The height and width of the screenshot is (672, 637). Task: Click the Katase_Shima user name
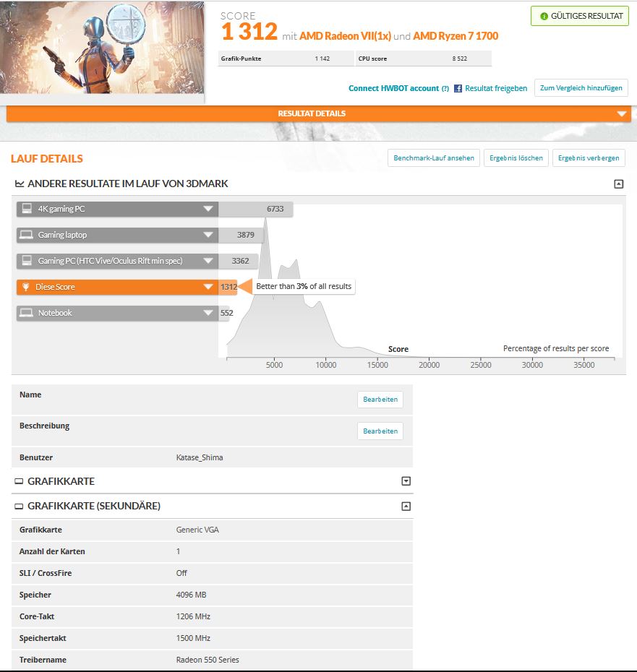[200, 457]
